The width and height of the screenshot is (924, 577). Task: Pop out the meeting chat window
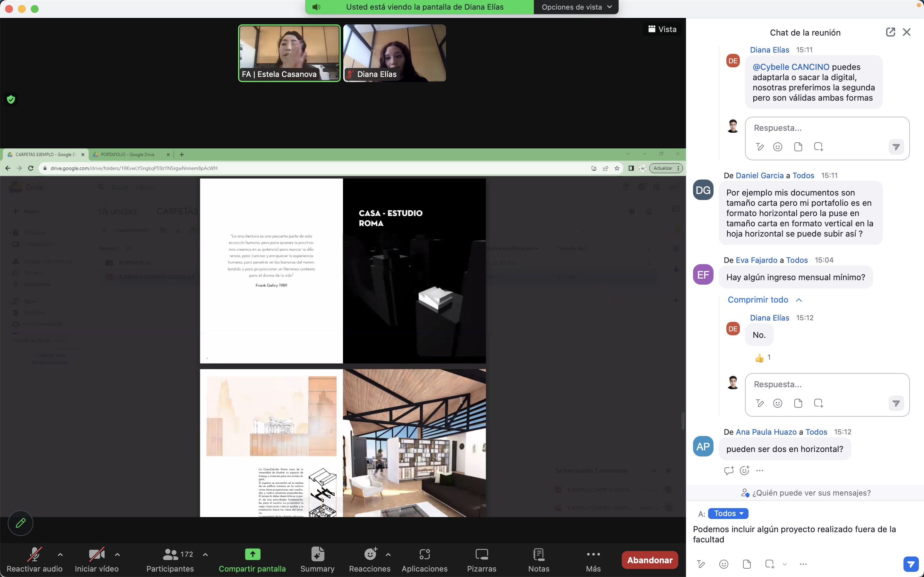click(x=890, y=32)
